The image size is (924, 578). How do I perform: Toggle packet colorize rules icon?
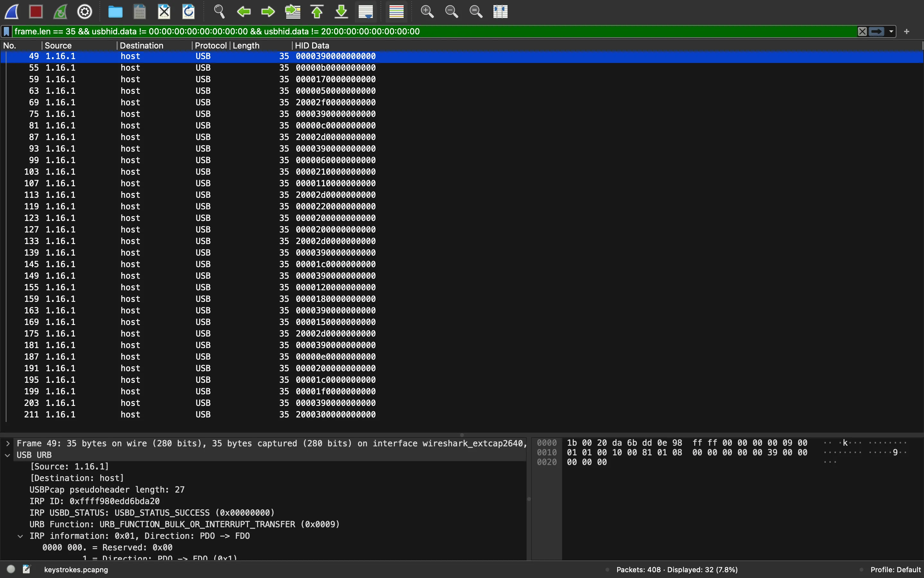[396, 12]
